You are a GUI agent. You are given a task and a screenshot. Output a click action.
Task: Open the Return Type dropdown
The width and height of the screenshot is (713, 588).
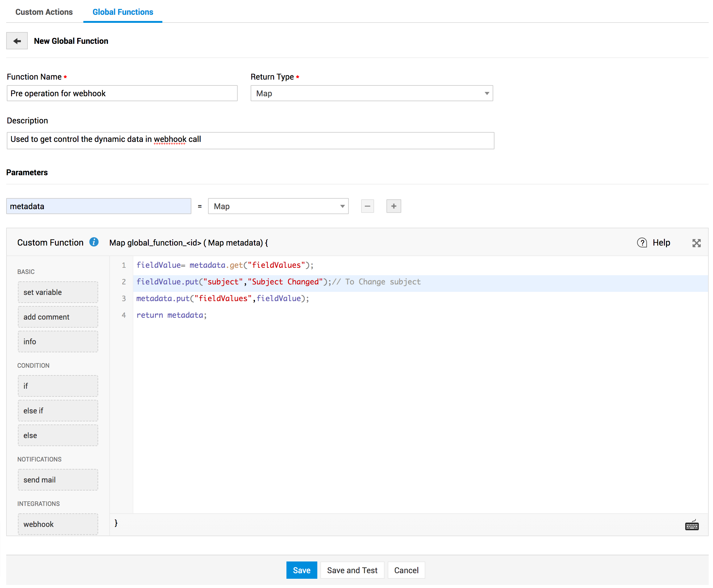371,93
